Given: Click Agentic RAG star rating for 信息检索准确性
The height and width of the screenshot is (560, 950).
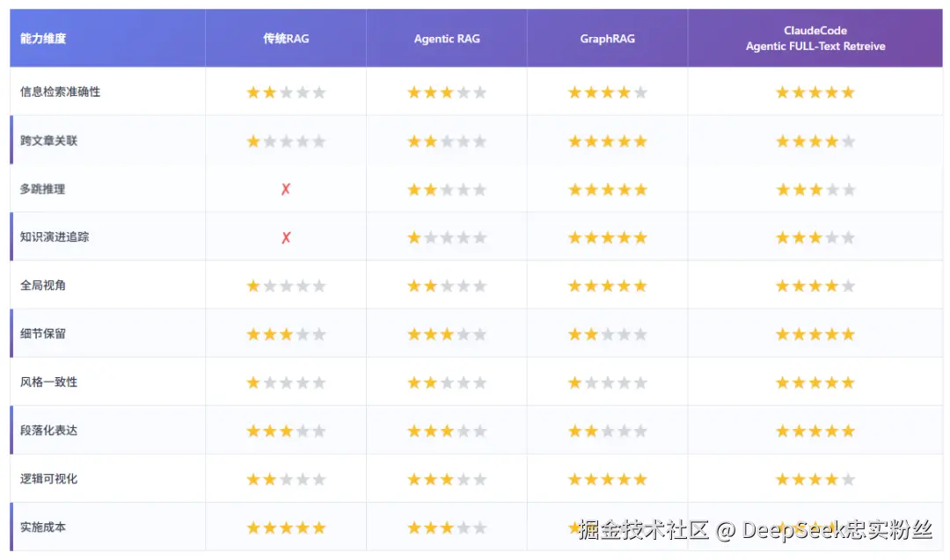Looking at the screenshot, I should (x=447, y=92).
